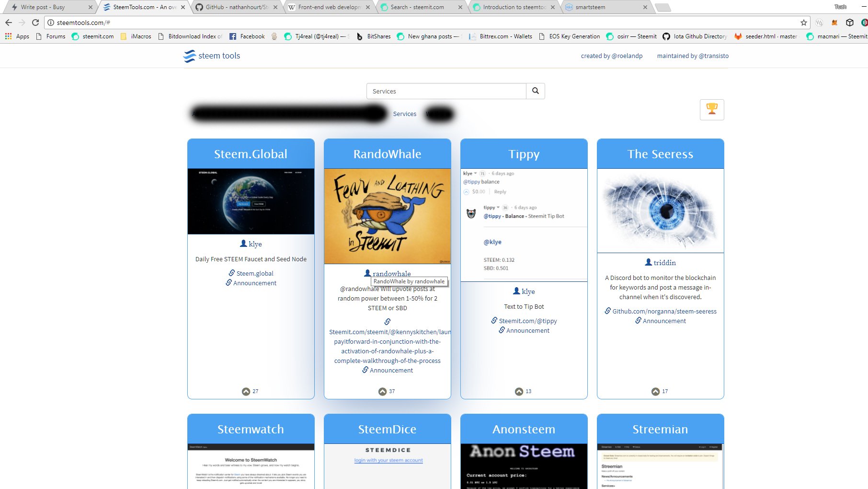868x489 pixels.
Task: Open the Bitdownload Index bookmark
Action: point(191,36)
